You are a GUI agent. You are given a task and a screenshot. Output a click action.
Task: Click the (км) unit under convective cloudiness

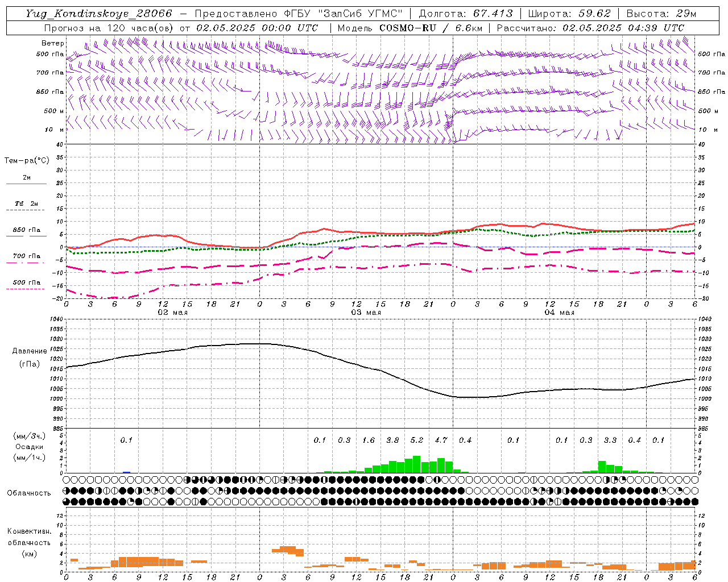(29, 554)
